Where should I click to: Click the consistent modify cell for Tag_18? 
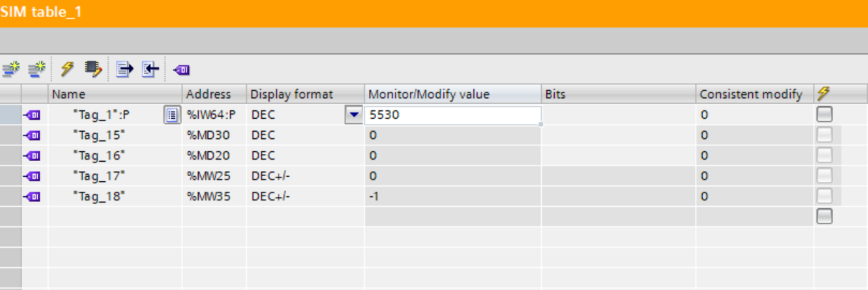[x=754, y=195]
